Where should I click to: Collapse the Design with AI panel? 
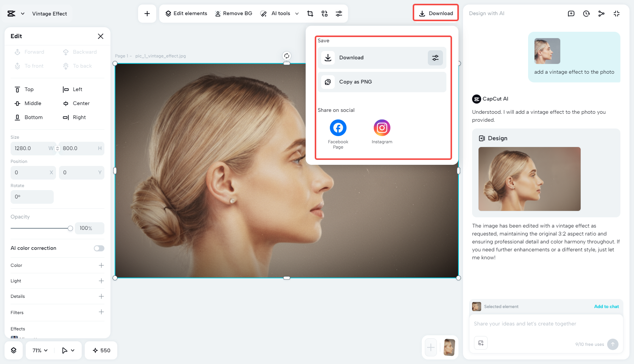[617, 14]
